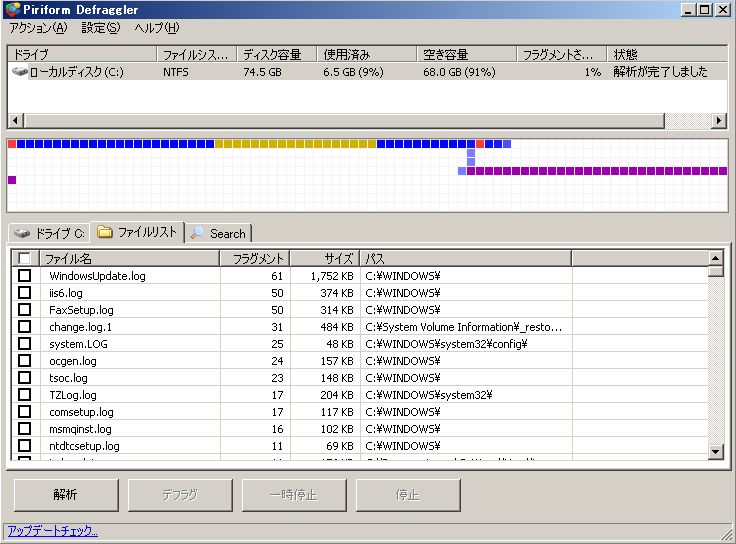Click the path C:¥WINDOWS¥system32¥config¥
The height and width of the screenshot is (544, 736).
click(x=446, y=344)
